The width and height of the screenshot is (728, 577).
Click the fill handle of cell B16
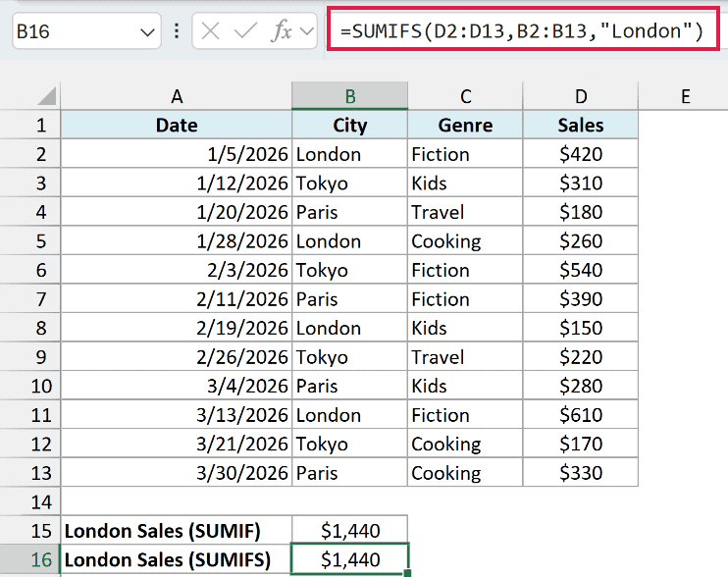pyautogui.click(x=407, y=574)
